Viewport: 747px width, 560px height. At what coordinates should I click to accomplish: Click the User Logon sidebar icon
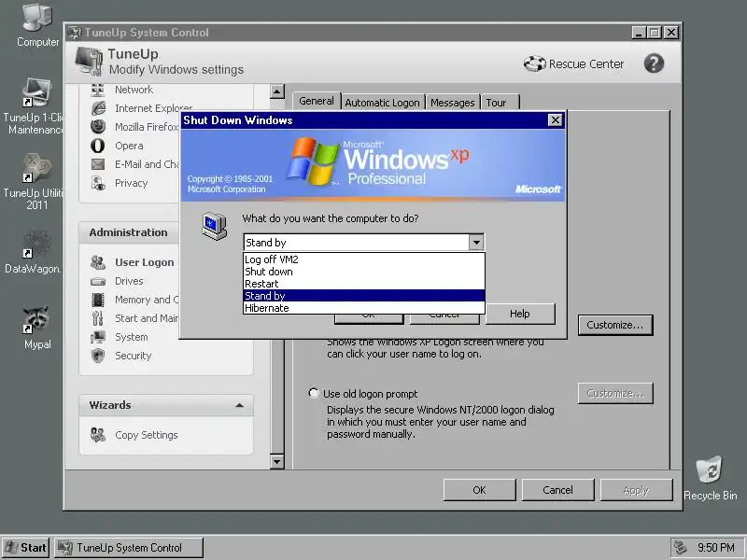(98, 262)
